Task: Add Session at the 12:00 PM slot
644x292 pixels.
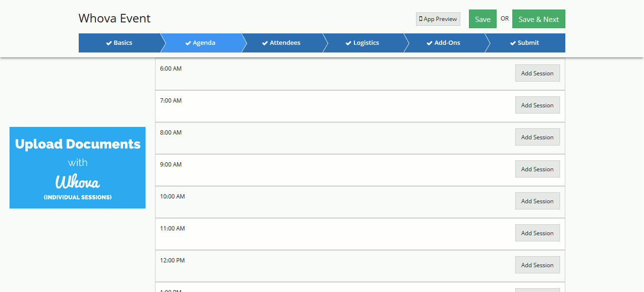Action: 537,265
